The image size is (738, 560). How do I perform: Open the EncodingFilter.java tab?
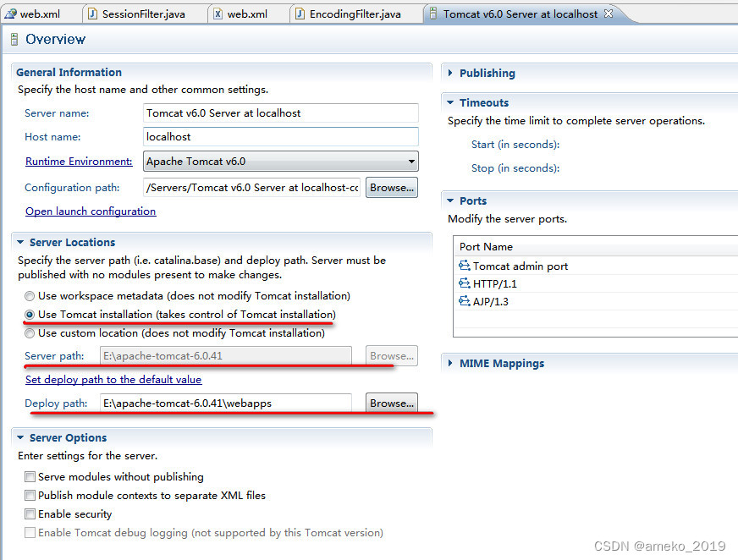tap(355, 14)
